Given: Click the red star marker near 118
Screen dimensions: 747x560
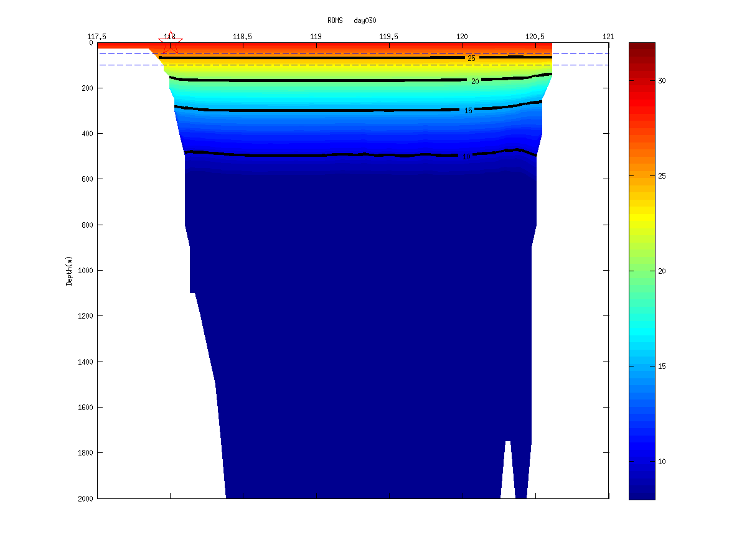Looking at the screenshot, I should pos(171,44).
